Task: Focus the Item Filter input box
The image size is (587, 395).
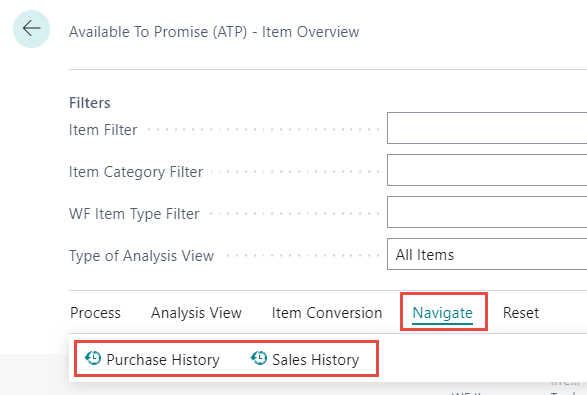Action: click(x=487, y=128)
